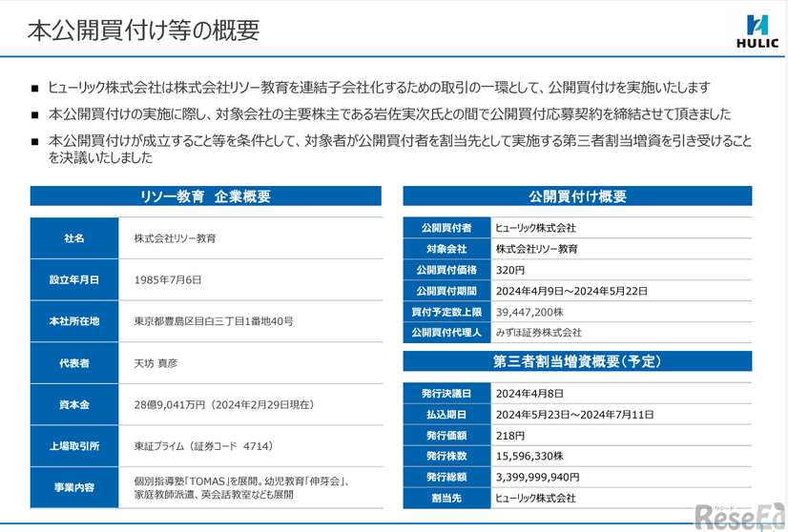Click the 公開買付価格 label cell
The height and width of the screenshot is (532, 788).
[446, 270]
